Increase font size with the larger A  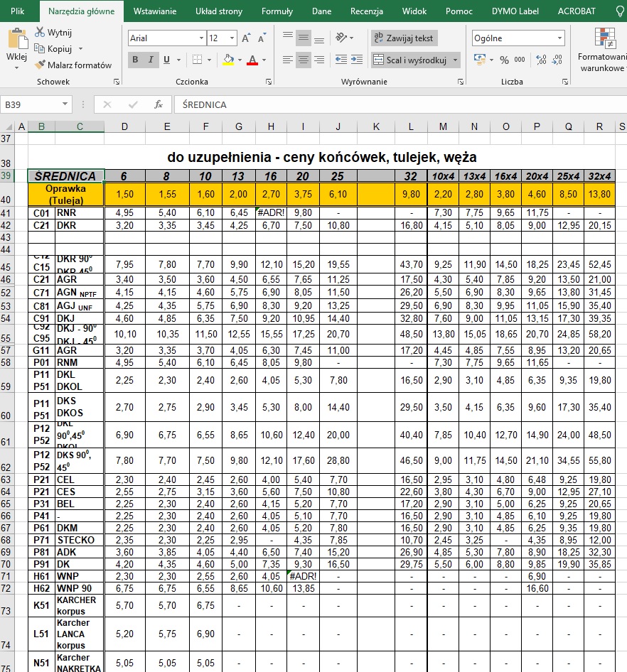(246, 38)
